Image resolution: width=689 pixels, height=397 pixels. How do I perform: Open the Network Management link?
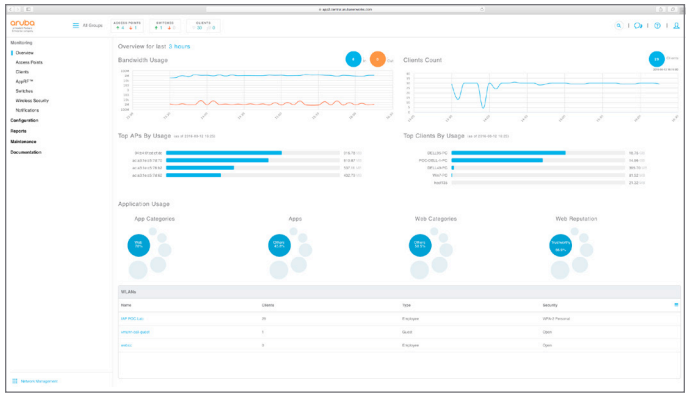coord(39,381)
